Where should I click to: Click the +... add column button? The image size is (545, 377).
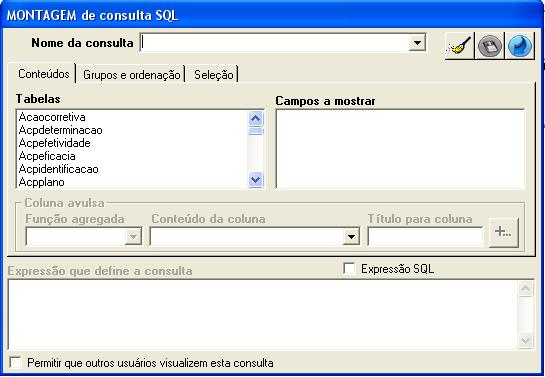503,232
